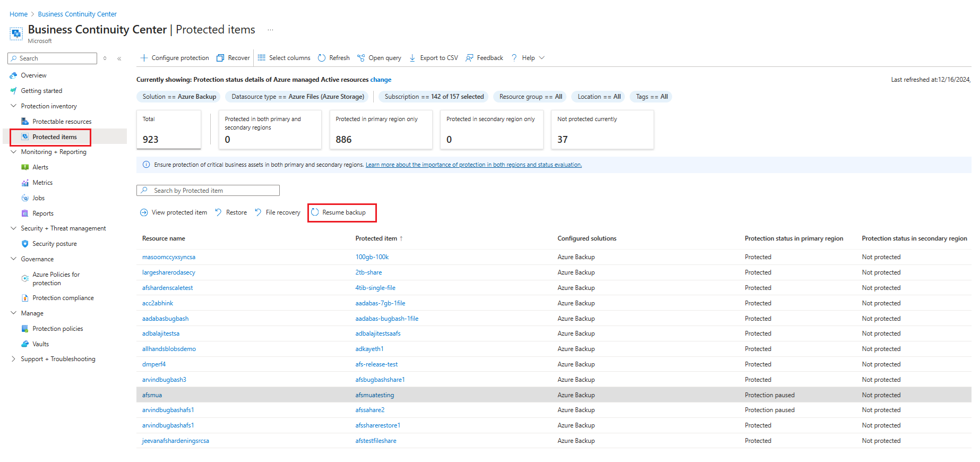Click the Business Continuity Center logo icon
The height and width of the screenshot is (462, 980).
coord(16,33)
